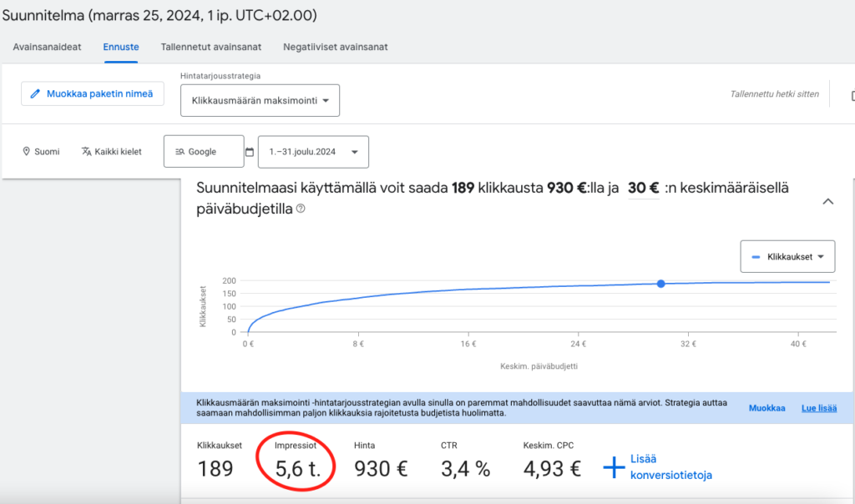This screenshot has width=855, height=504.
Task: Click the 30 € daily budget field
Action: point(643,189)
